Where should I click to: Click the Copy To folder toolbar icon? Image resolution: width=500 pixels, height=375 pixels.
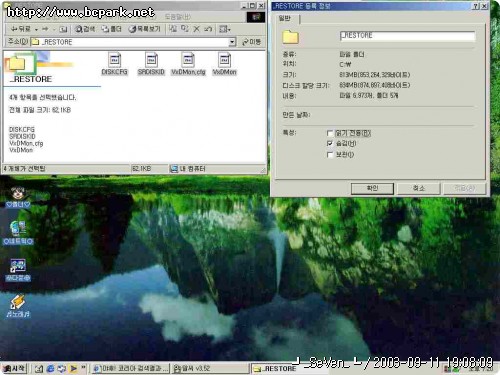click(x=185, y=29)
